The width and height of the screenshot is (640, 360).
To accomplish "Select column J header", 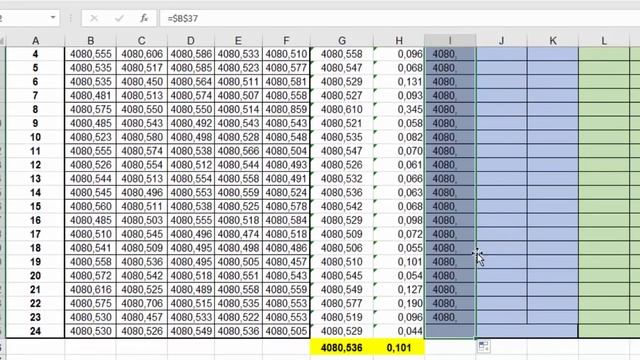I will click(x=501, y=40).
